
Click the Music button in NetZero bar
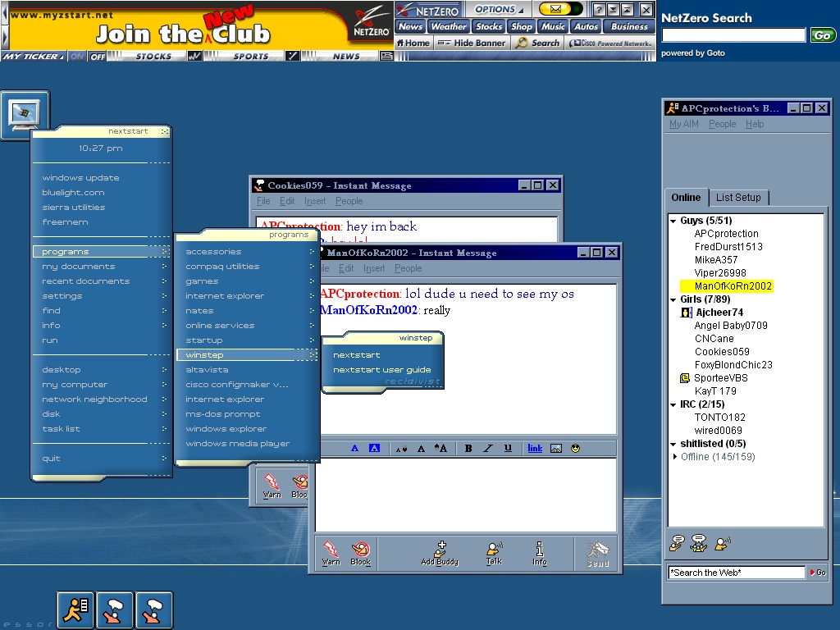pyautogui.click(x=553, y=26)
